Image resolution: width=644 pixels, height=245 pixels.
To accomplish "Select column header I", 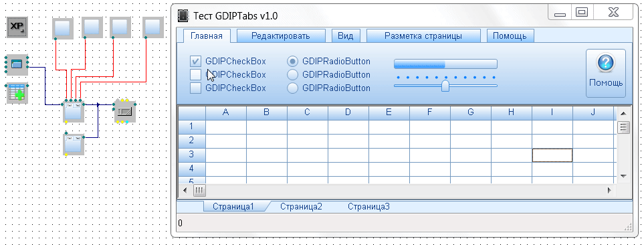I will (552, 112).
